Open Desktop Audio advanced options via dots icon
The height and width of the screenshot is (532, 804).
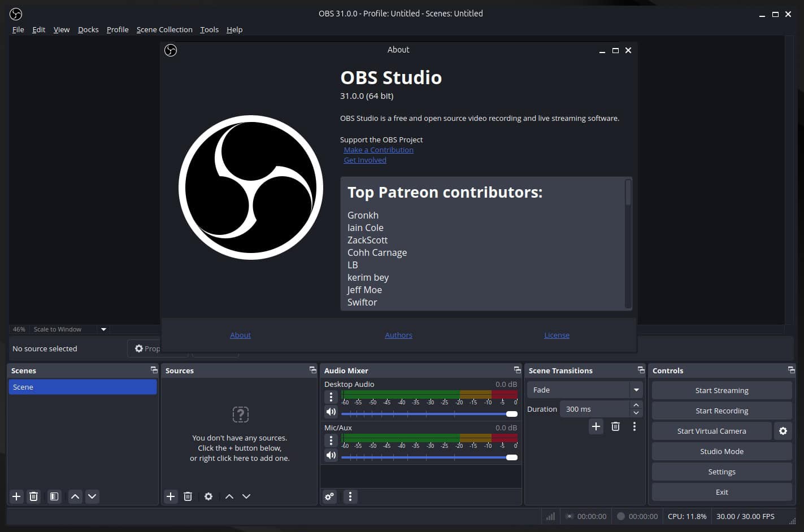click(x=331, y=397)
